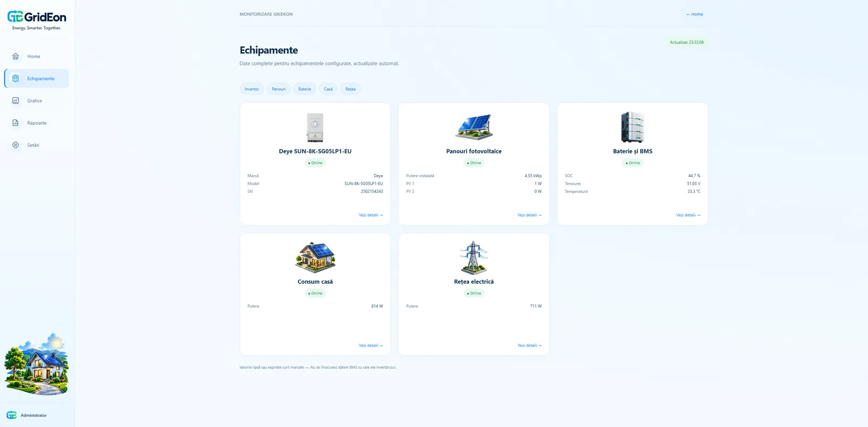Click the Rapoarte report icon
This screenshot has height=427, width=868.
16,123
